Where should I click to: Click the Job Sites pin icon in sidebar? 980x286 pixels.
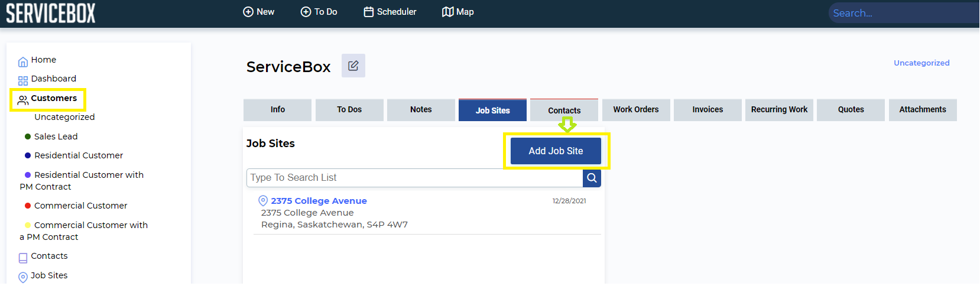point(23,277)
